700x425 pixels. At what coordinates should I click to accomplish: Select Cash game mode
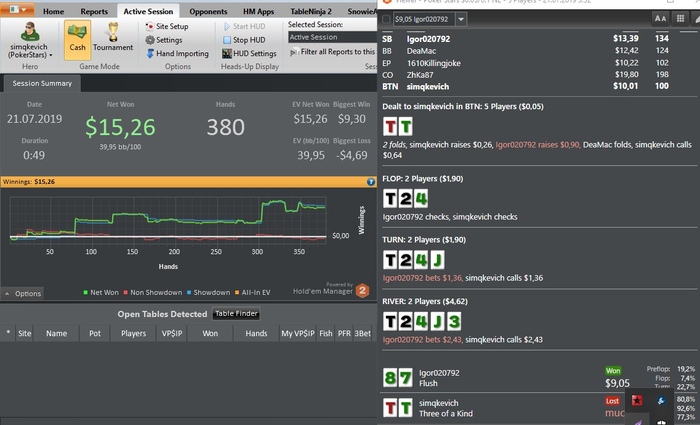click(77, 40)
